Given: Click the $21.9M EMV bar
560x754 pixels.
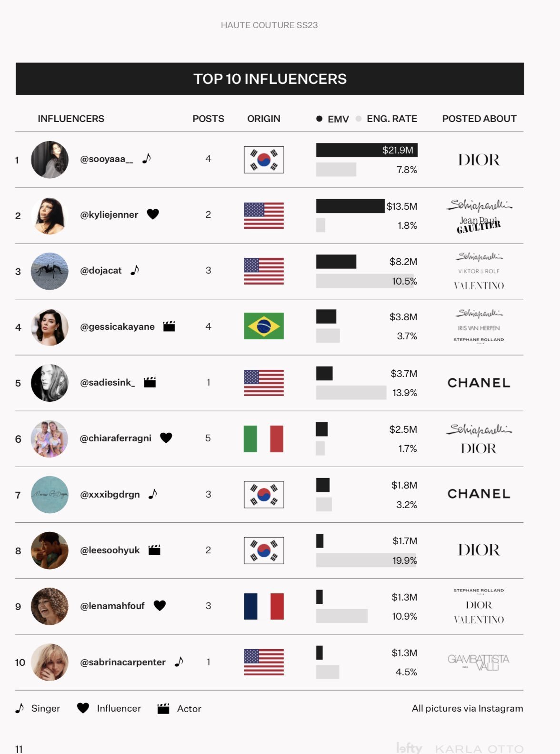Looking at the screenshot, I should point(367,150).
